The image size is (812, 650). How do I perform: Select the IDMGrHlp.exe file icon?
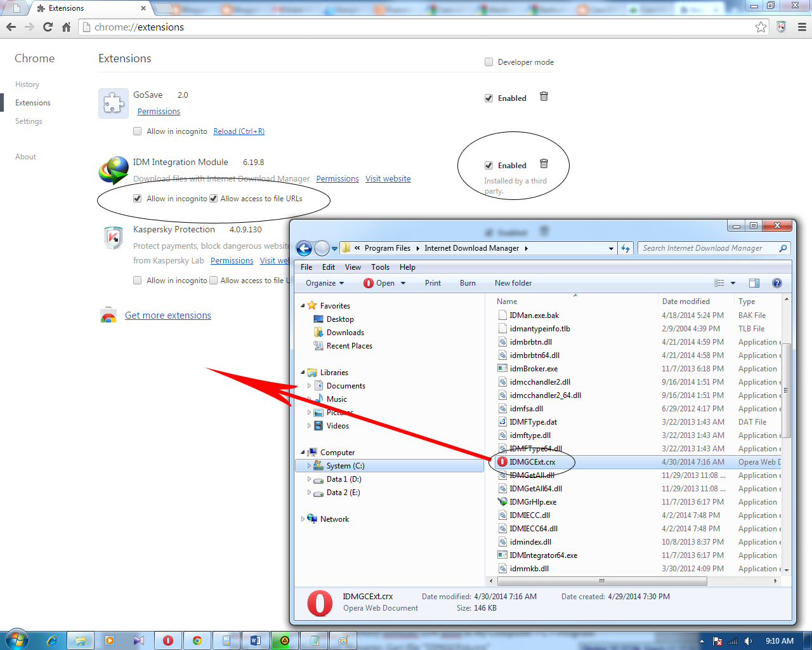(502, 502)
